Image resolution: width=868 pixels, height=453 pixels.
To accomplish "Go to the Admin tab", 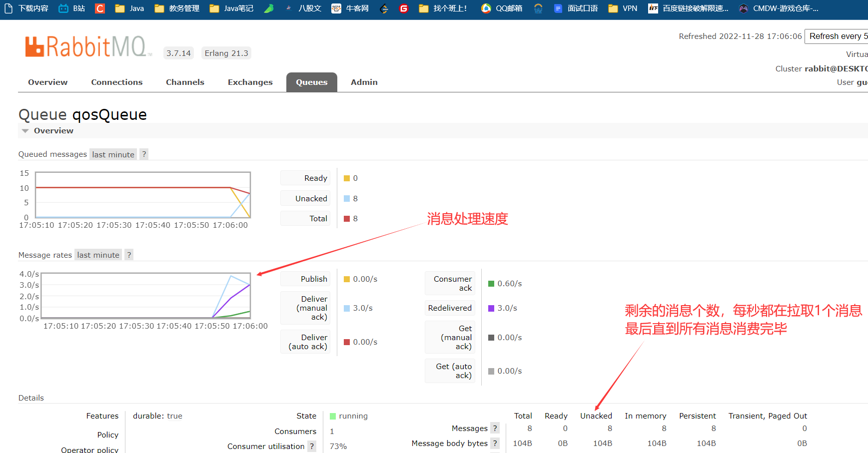I will click(364, 82).
